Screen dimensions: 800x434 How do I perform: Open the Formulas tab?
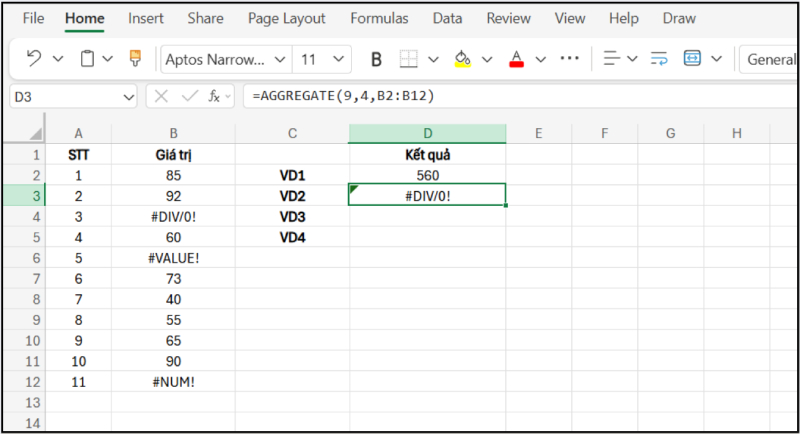pos(379,18)
